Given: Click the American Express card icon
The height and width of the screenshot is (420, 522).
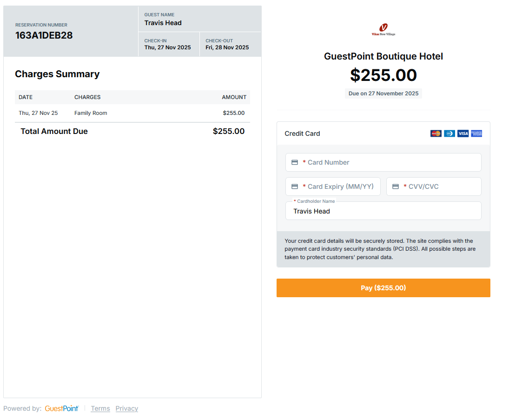Looking at the screenshot, I should (476, 133).
